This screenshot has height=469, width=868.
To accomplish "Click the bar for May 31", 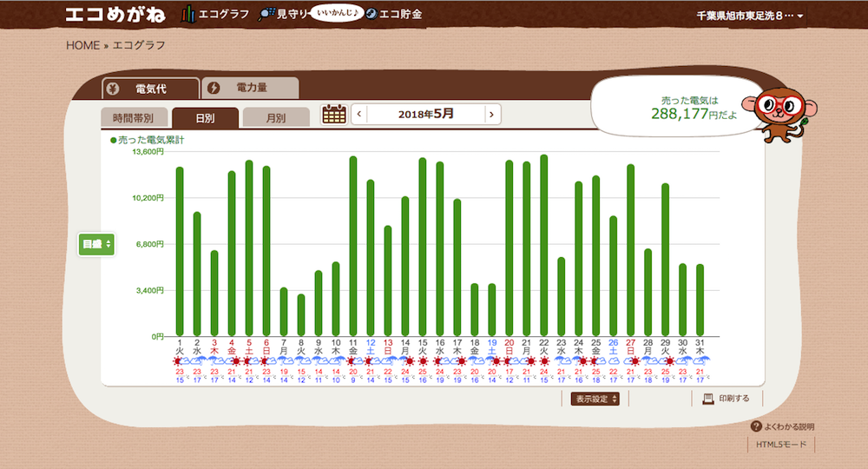I will [700, 301].
